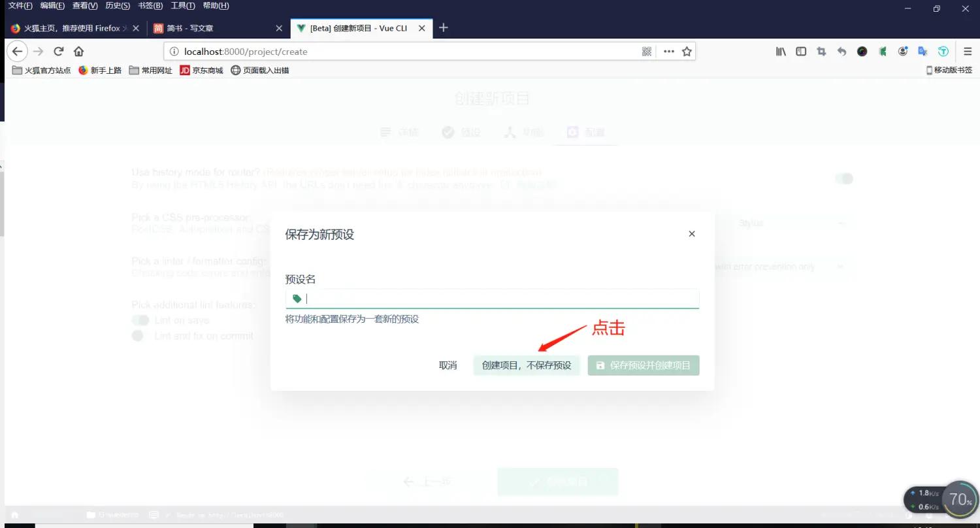
Task: Open page actions three-dot menu
Action: click(668, 52)
